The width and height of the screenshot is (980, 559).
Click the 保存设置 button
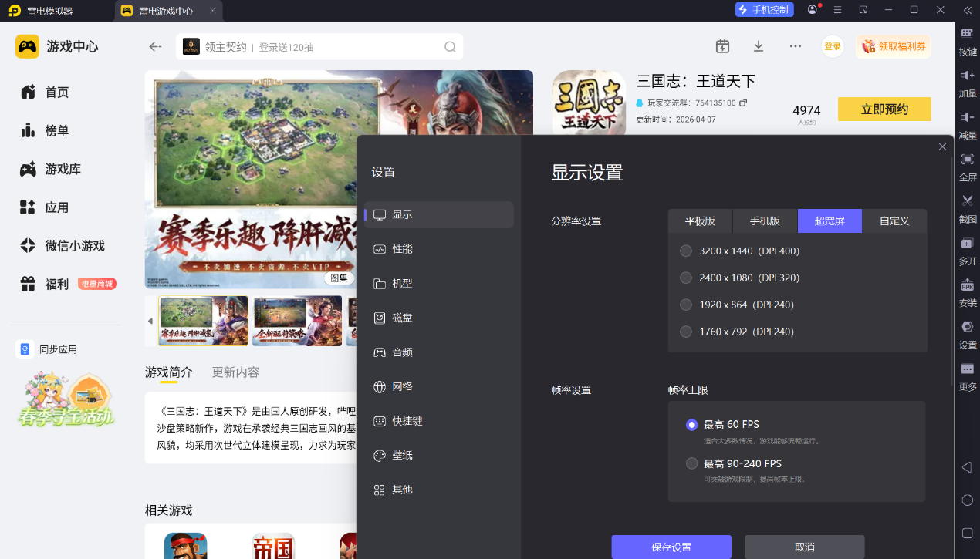click(x=671, y=547)
